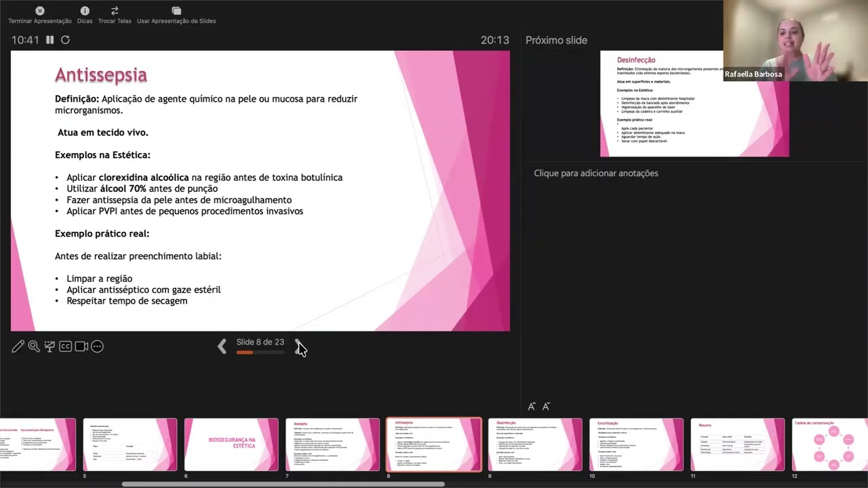Open the more options ellipsis menu
The image size is (868, 488).
(x=97, y=346)
